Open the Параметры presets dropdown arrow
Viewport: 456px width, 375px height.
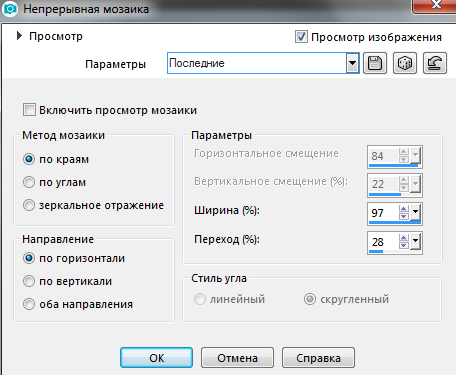(x=352, y=63)
